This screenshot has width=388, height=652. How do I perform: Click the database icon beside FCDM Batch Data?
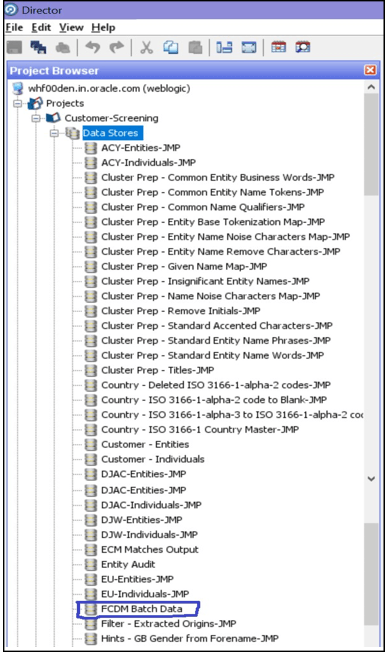click(x=91, y=609)
